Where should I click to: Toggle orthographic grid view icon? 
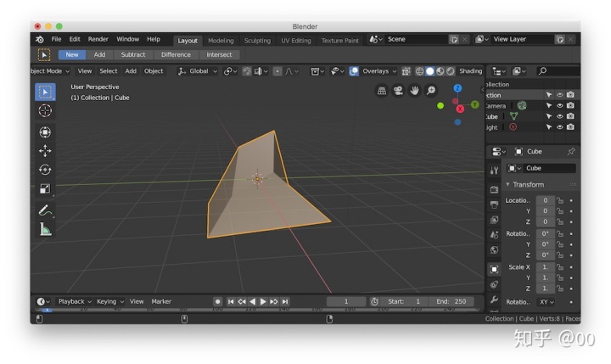(x=382, y=91)
